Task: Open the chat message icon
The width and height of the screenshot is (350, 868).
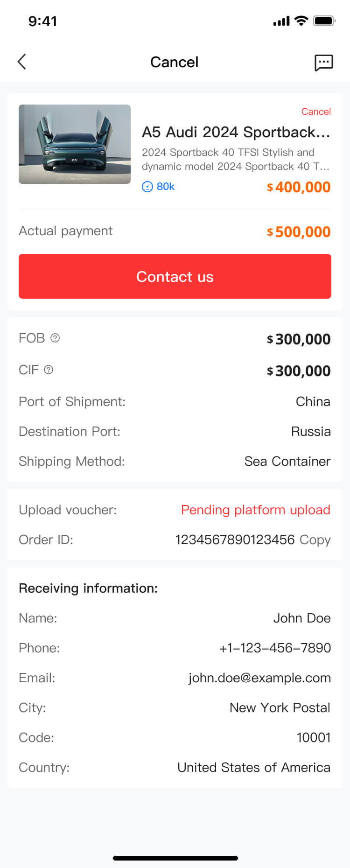Action: 323,62
